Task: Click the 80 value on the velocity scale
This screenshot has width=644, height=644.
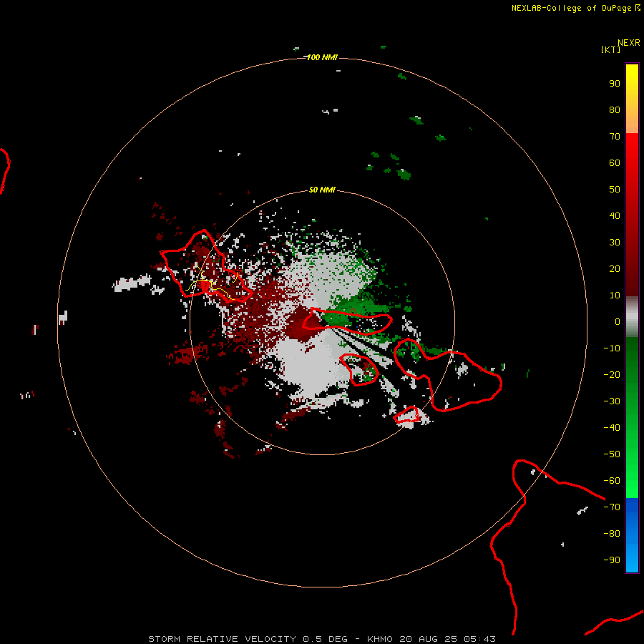Action: coord(615,110)
